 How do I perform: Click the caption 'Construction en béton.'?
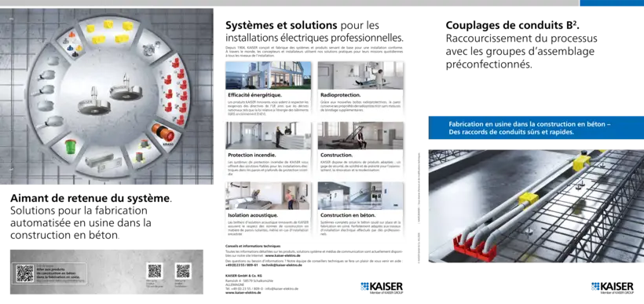click(x=348, y=215)
